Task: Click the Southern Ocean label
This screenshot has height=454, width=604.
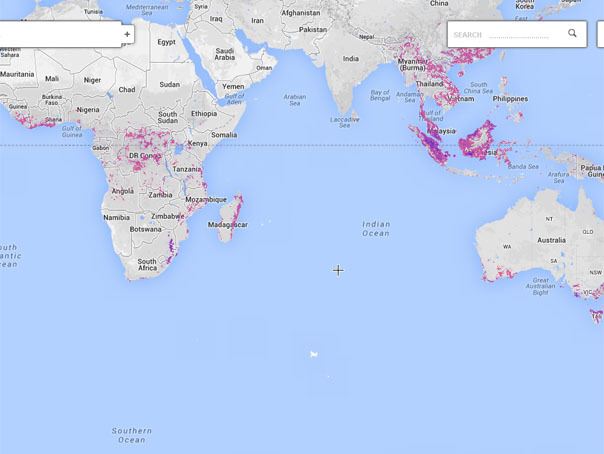Action: click(131, 435)
